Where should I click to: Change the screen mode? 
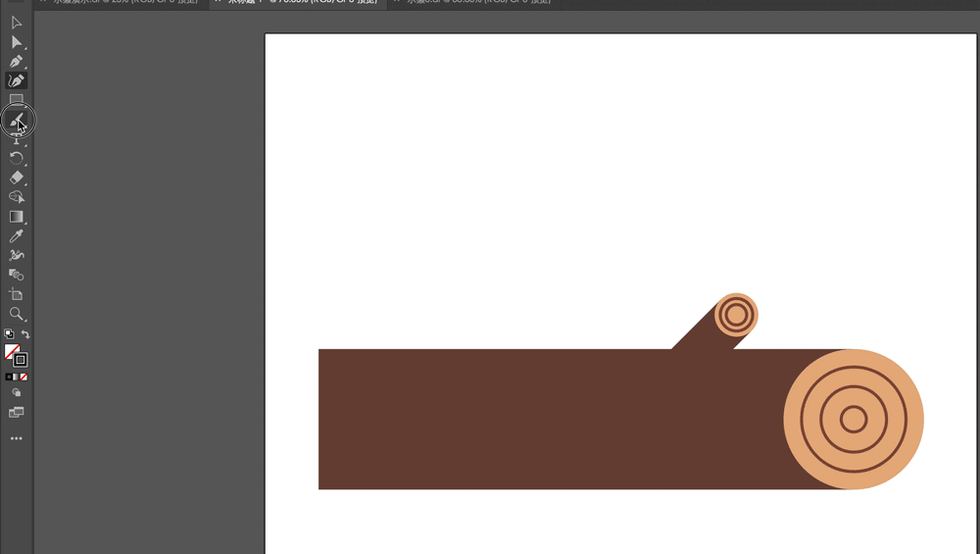(x=17, y=412)
